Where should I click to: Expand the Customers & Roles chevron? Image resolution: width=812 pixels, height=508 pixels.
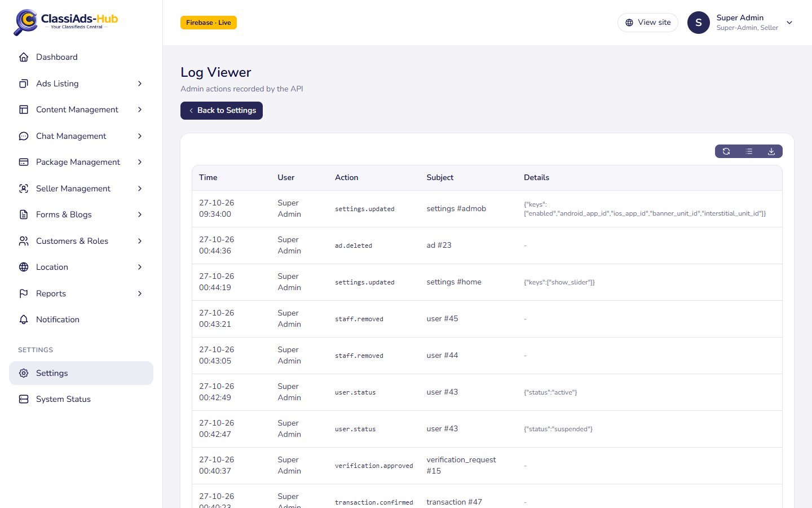140,241
